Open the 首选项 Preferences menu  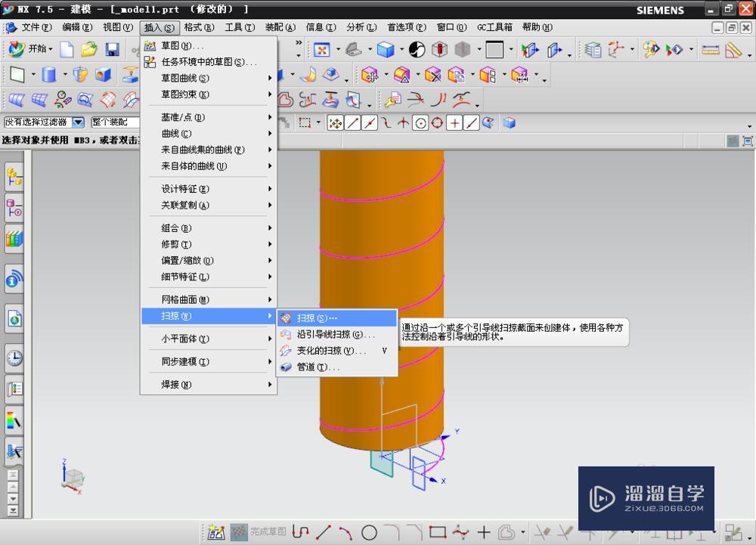(407, 27)
